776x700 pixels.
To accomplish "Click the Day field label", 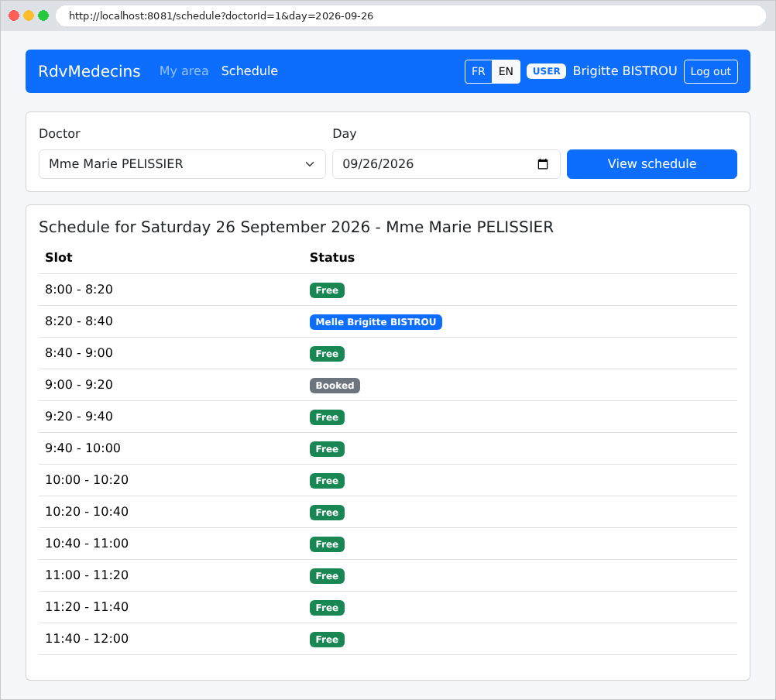I will [345, 133].
